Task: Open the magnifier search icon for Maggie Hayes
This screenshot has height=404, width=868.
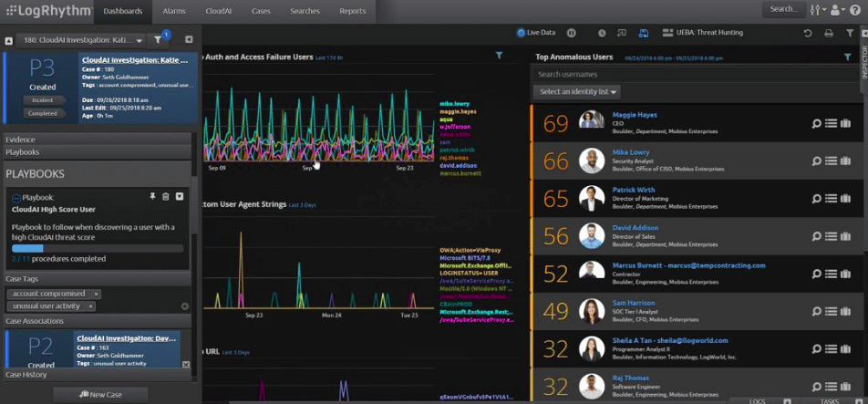Action: pos(816,123)
